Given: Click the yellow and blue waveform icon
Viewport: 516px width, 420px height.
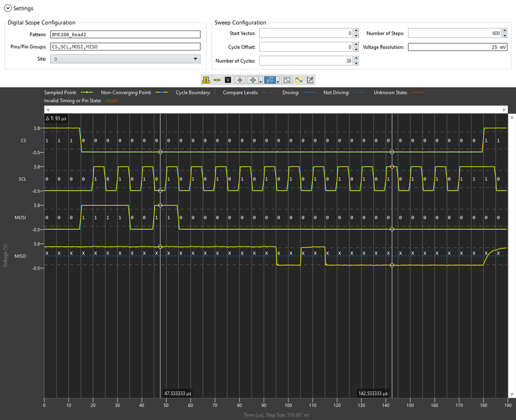Looking at the screenshot, I should point(299,80).
